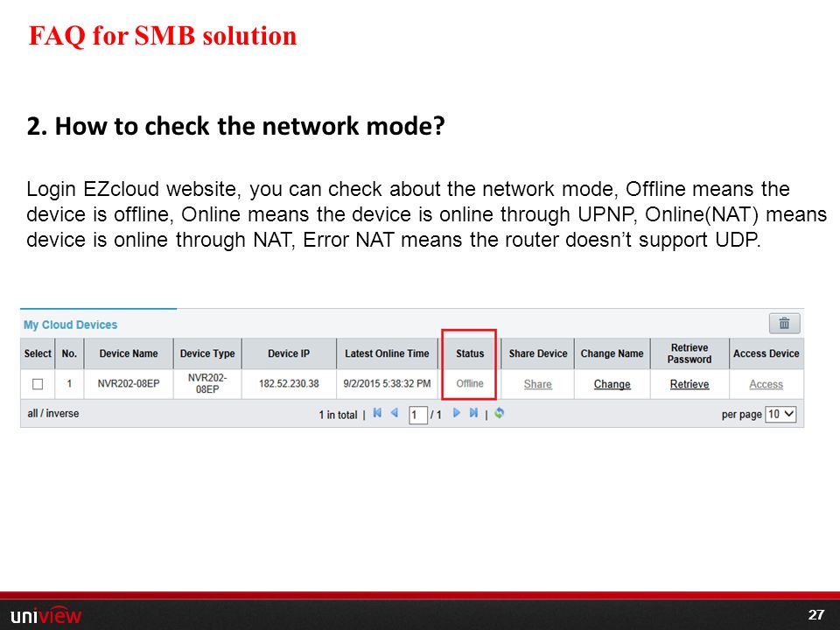Image resolution: width=840 pixels, height=630 pixels.
Task: Click the Retrieve Password column header
Action: [x=689, y=353]
